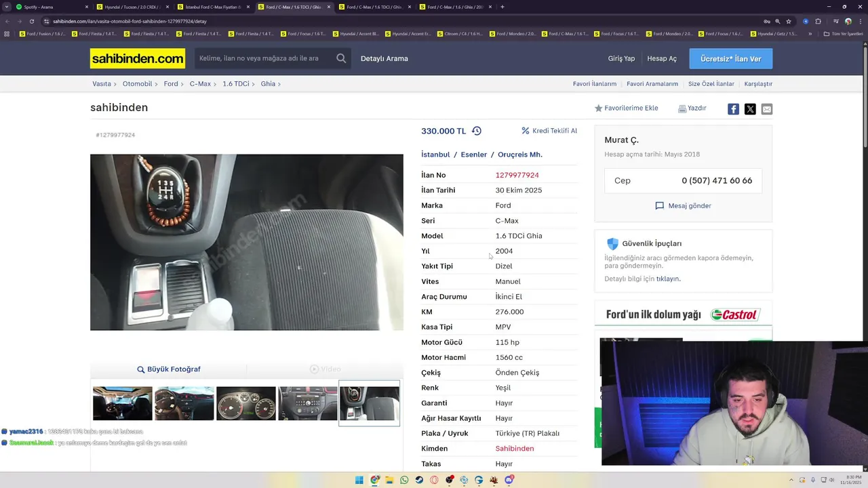Click the Oruçreis Mh. neighborhood link
This screenshot has height=488, width=868.
pyautogui.click(x=520, y=155)
